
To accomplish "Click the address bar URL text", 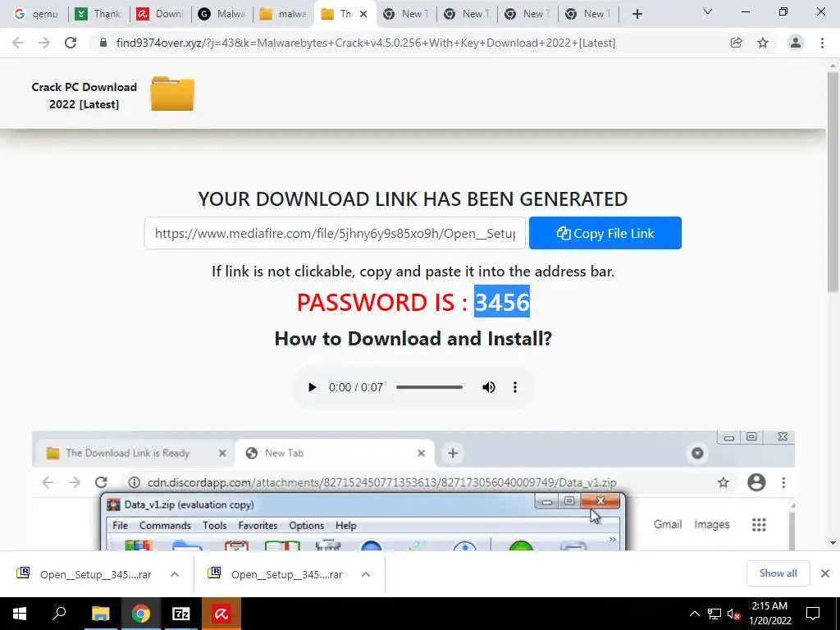I will click(x=365, y=43).
